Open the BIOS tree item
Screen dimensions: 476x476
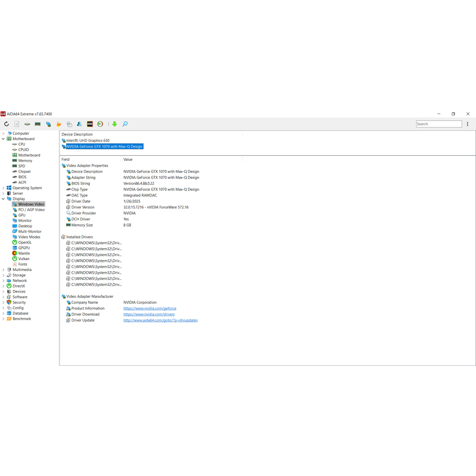22,177
